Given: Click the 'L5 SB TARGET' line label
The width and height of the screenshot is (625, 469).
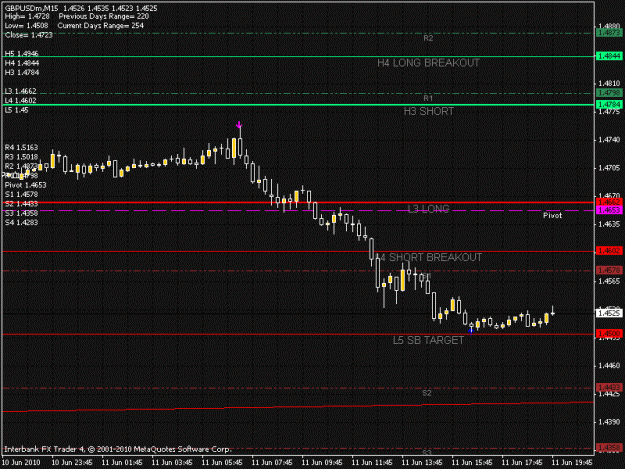Looking at the screenshot, I should (428, 340).
